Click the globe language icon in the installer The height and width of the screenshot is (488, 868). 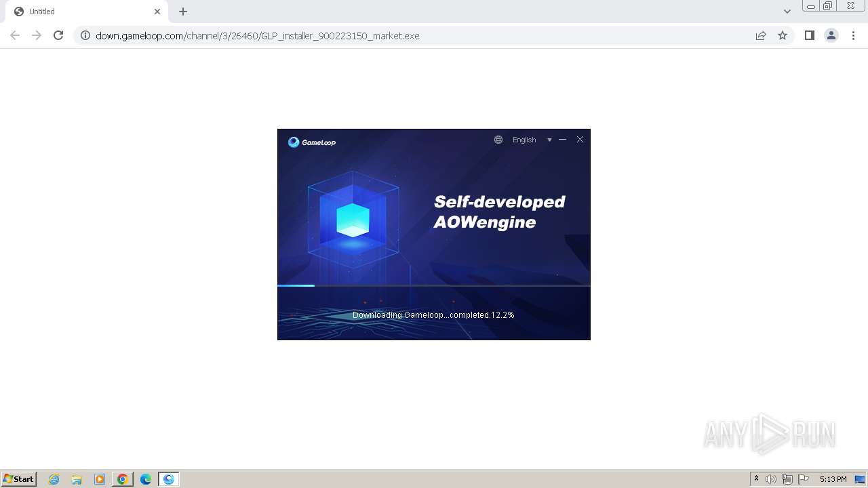(498, 140)
